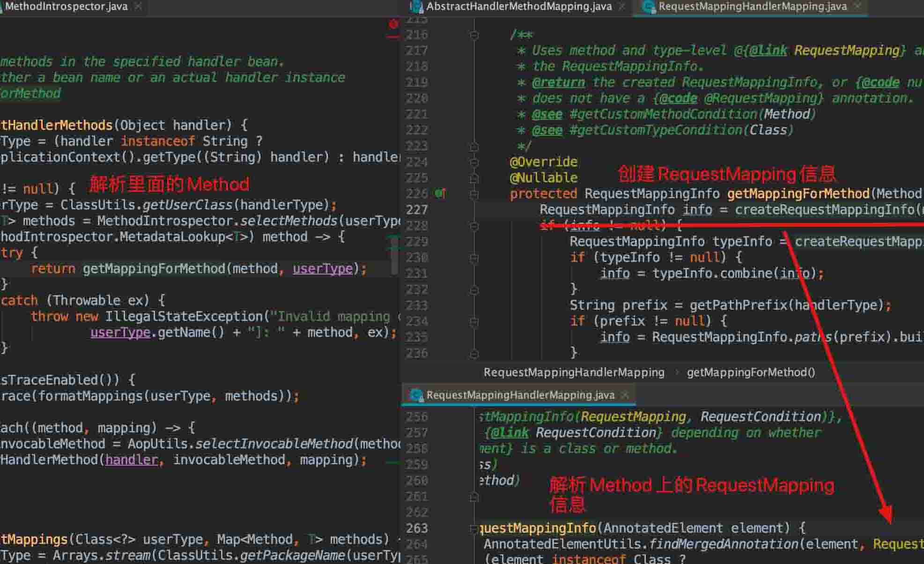Click findMergedAnnotation on line 264
924x564 pixels.
[x=724, y=544]
